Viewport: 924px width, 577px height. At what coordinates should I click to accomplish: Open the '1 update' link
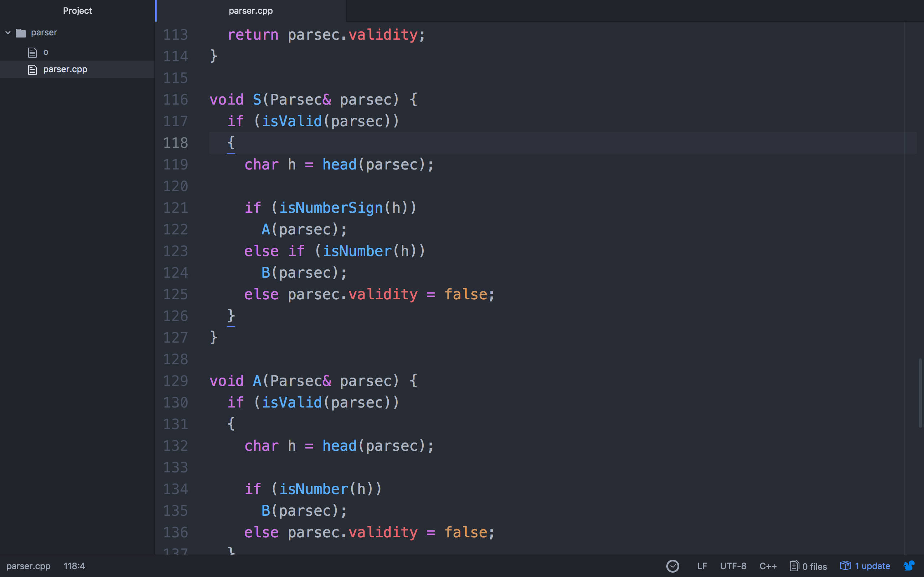point(872,566)
